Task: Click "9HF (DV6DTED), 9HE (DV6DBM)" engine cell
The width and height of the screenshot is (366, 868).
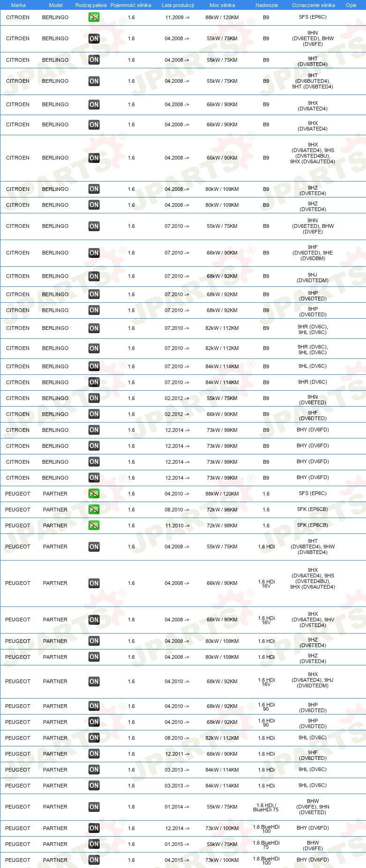Action: (313, 253)
